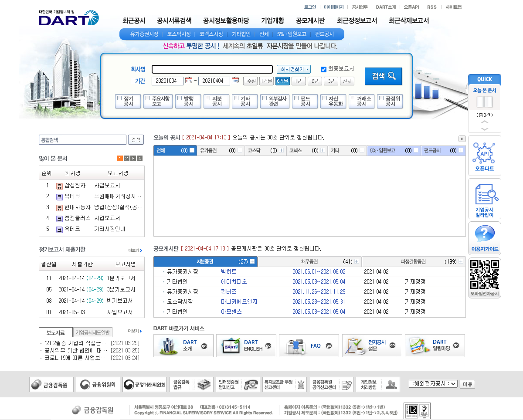Expand the 유가증권 tab plus button
The height and width of the screenshot is (420, 523).
[x=239, y=150]
